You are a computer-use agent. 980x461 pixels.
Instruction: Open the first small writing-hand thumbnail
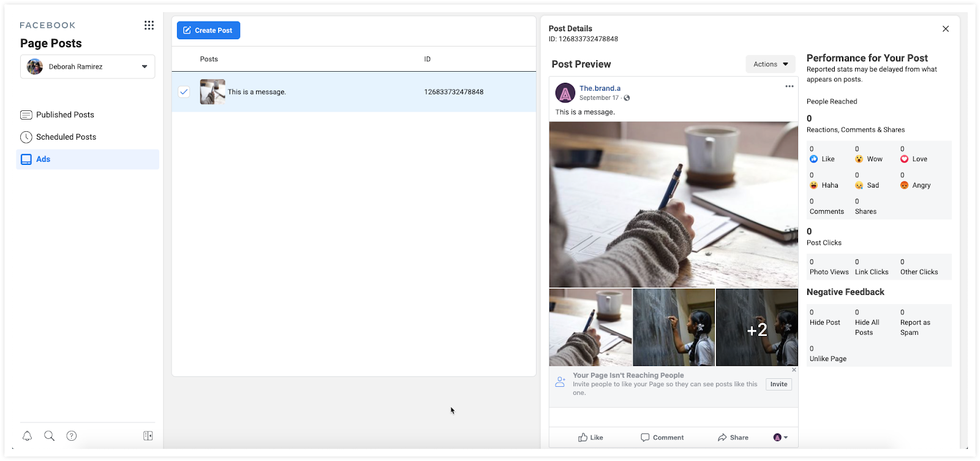click(x=590, y=327)
